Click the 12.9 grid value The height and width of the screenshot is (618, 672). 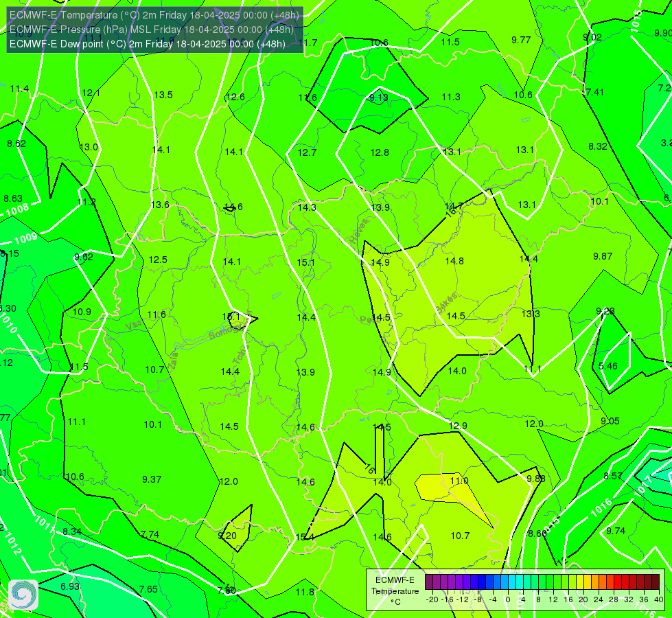[x=458, y=426]
